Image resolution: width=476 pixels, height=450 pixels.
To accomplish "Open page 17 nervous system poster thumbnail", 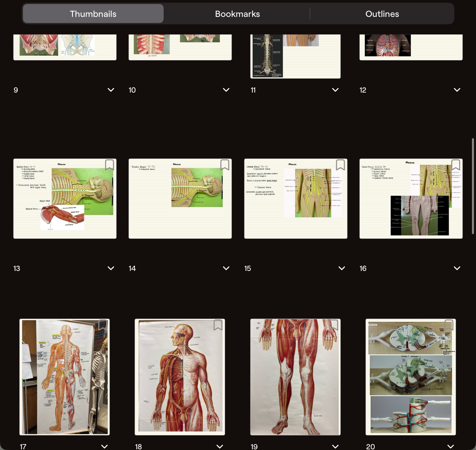I will (x=65, y=377).
